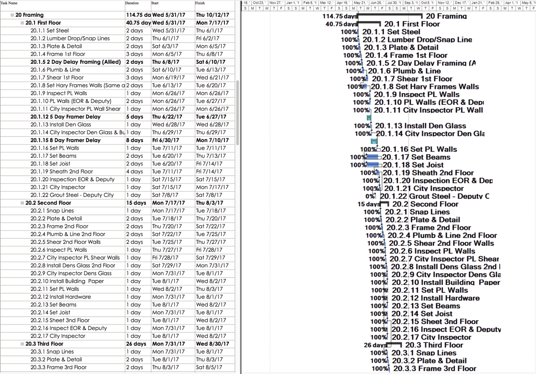Select task 20.3.3 Frame 3rd Floor
The height and width of the screenshot is (374, 536).
(x=58, y=368)
